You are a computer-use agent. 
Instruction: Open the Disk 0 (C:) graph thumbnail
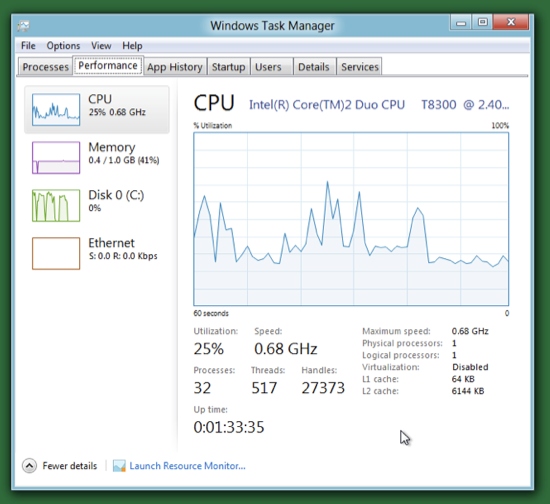pyautogui.click(x=56, y=206)
